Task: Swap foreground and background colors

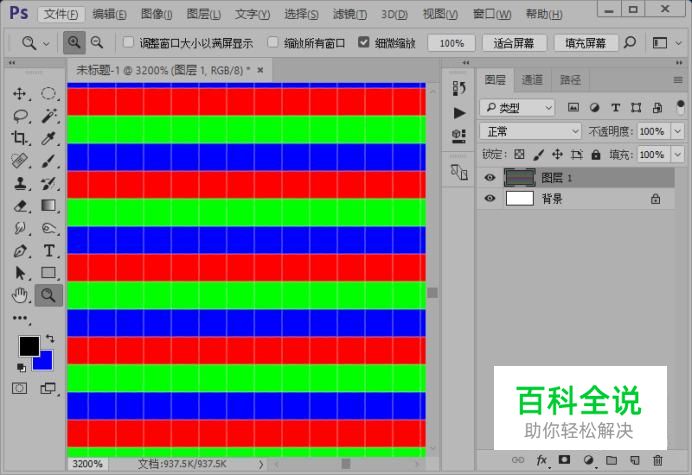Action: click(50, 339)
